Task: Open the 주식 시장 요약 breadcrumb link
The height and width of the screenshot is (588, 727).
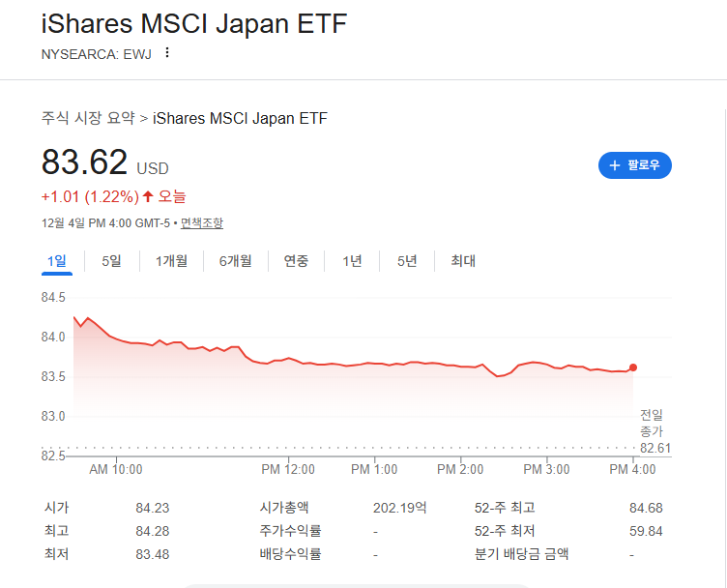Action: coord(88,118)
